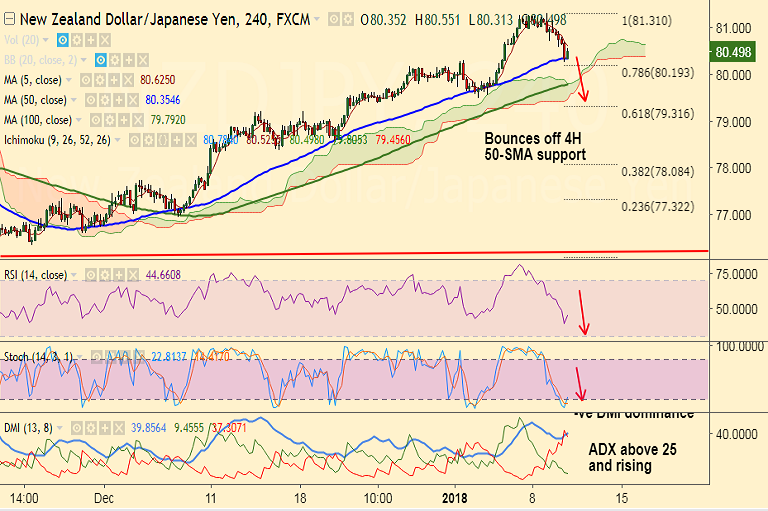Image resolution: width=768 pixels, height=511 pixels.
Task: Select 'ADX above 25 and rising' annotation
Action: [x=632, y=457]
